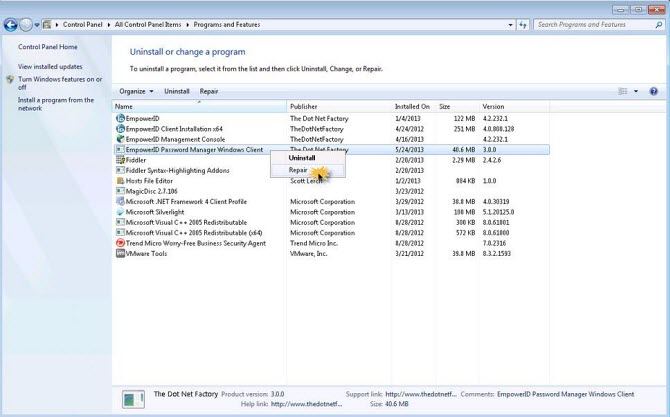The height and width of the screenshot is (417, 670).
Task: Click the 1/4/2013 installed date cell
Action: coord(408,118)
